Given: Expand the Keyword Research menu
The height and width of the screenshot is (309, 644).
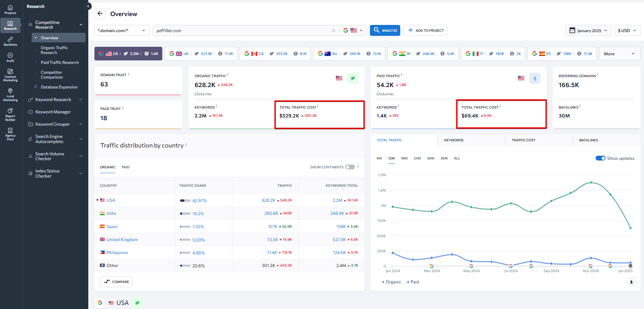Looking at the screenshot, I should point(81,100).
